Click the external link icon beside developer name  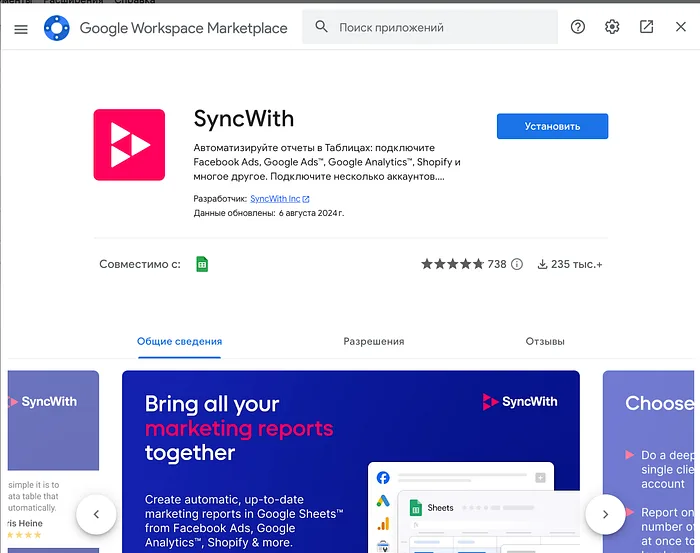306,199
